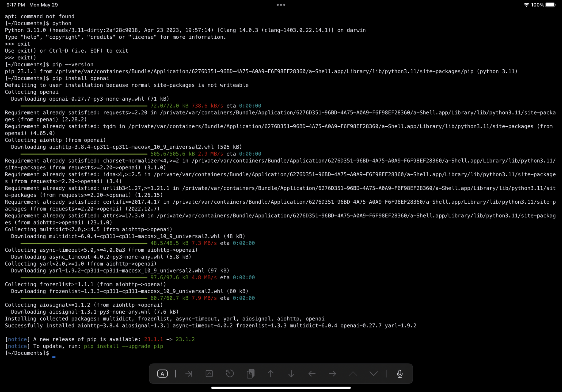Viewport: 562px width, 392px height.
Task: Tap the microphone dictation icon
Action: tap(400, 374)
